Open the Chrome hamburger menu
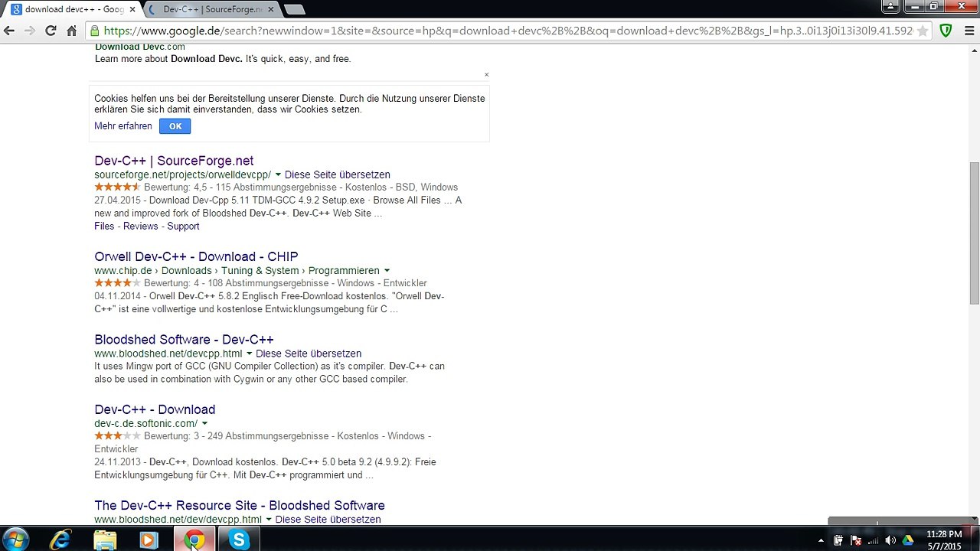Image resolution: width=980 pixels, height=551 pixels. (x=968, y=31)
